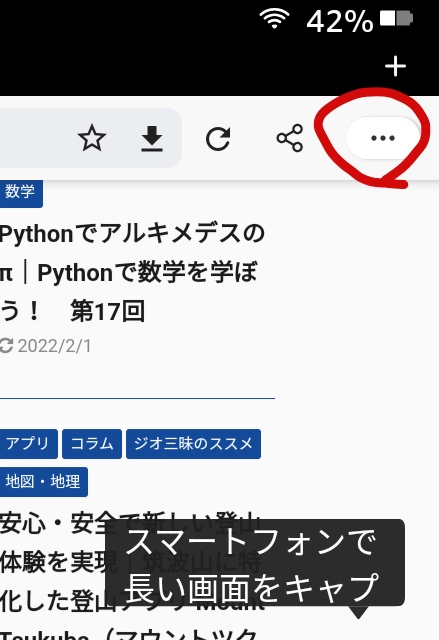
Task: Tap the update icon beside 2022/2/1
Action: click(6, 346)
